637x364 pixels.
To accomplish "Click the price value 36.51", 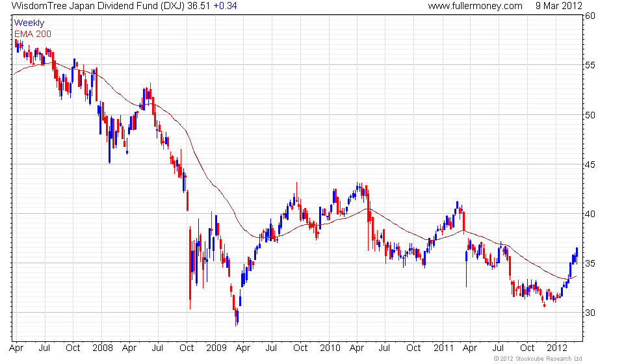I will (199, 6).
